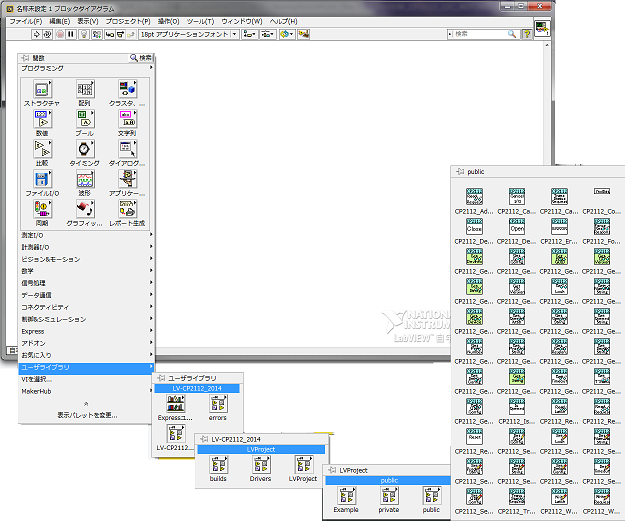Click the 検索 search button in functions palette
This screenshot has width=625, height=521.
pos(141,58)
